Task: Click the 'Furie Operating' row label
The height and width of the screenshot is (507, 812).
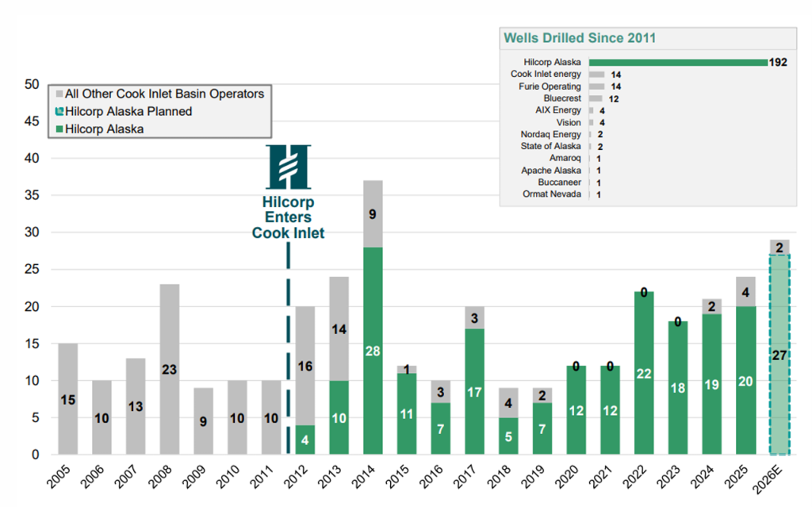Action: click(550, 86)
